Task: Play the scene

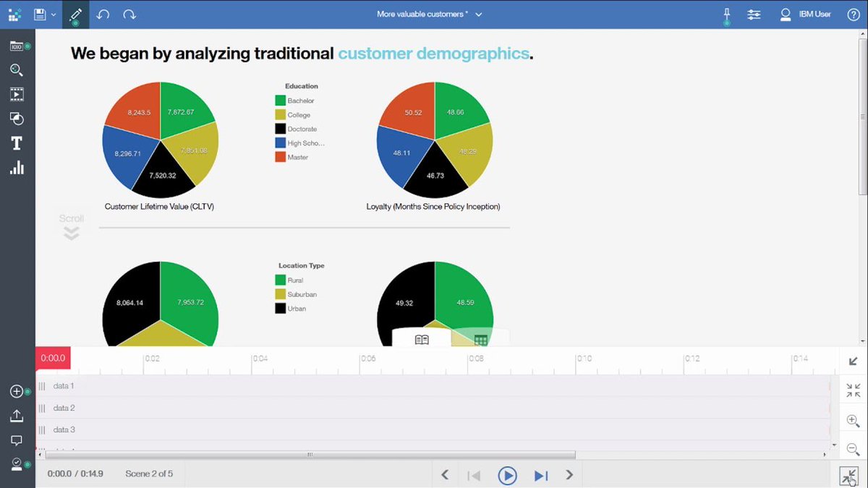Action: pos(508,475)
